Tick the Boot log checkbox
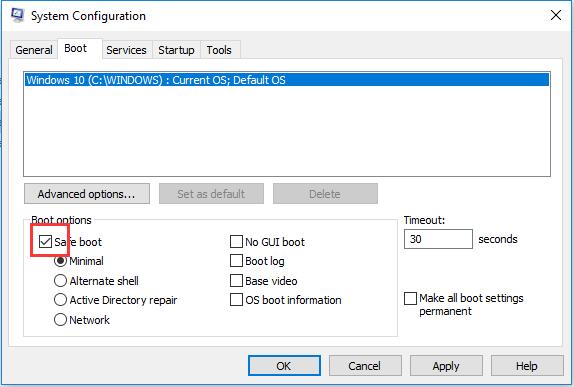Image resolution: width=574 pixels, height=387 pixels. pyautogui.click(x=236, y=261)
